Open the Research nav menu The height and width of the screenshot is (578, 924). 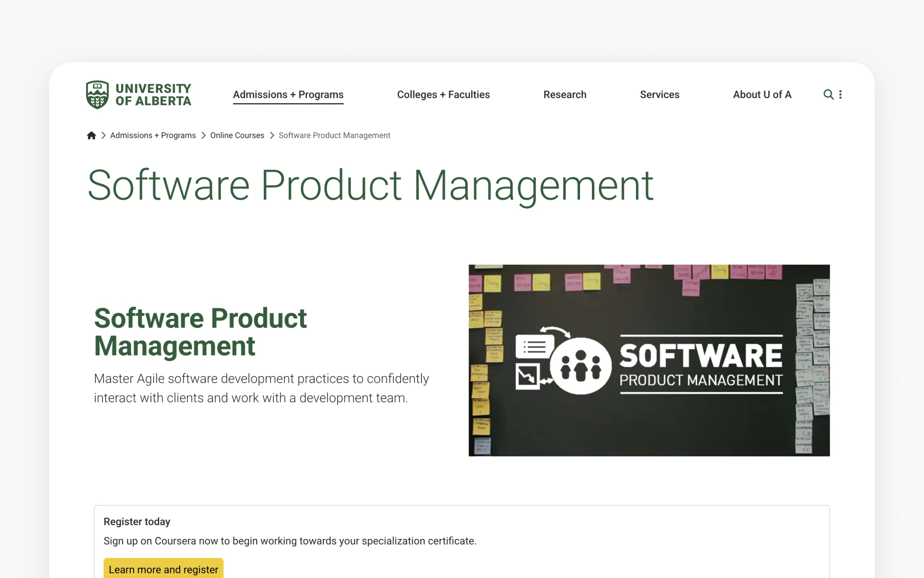pyautogui.click(x=565, y=95)
